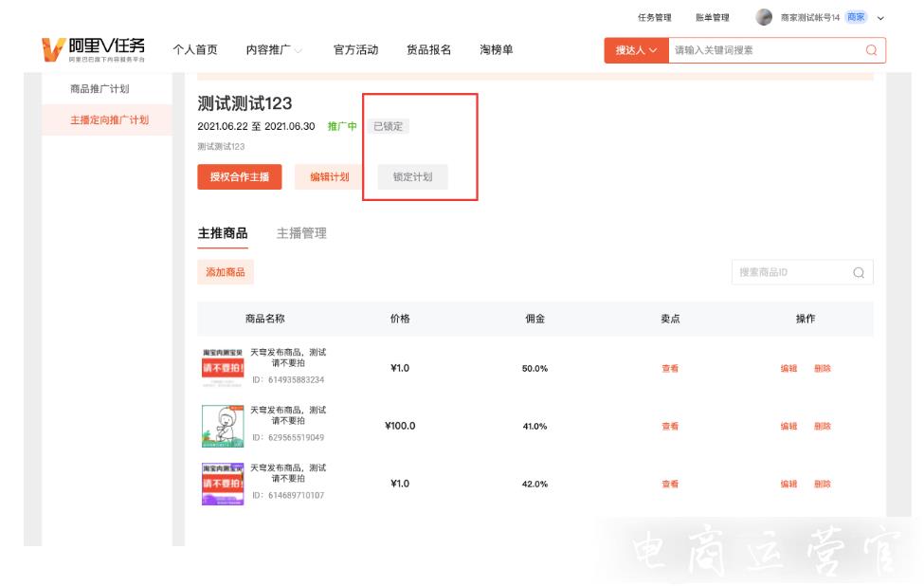Focus the 搜索商品ID input field
Image resolution: width=924 pixels, height=586 pixels.
[789, 273]
